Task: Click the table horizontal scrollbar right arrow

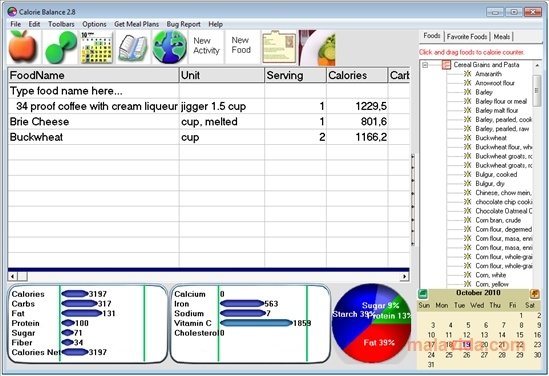Action: 405,277
